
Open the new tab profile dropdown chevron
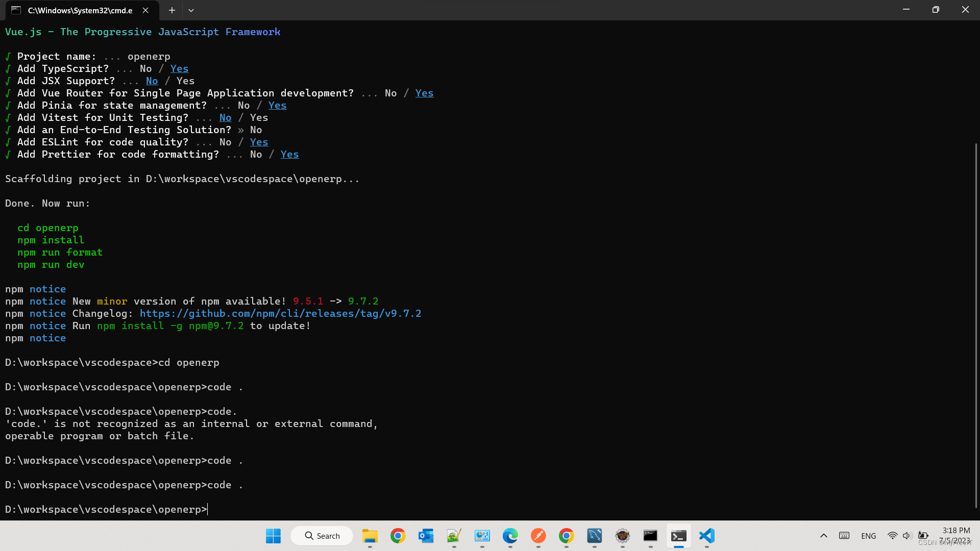click(191, 10)
